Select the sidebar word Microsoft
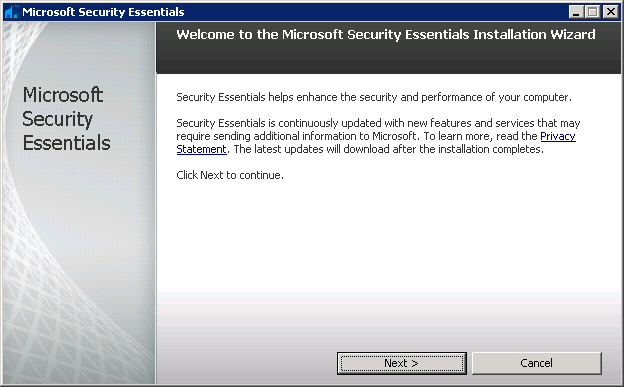 63,95
